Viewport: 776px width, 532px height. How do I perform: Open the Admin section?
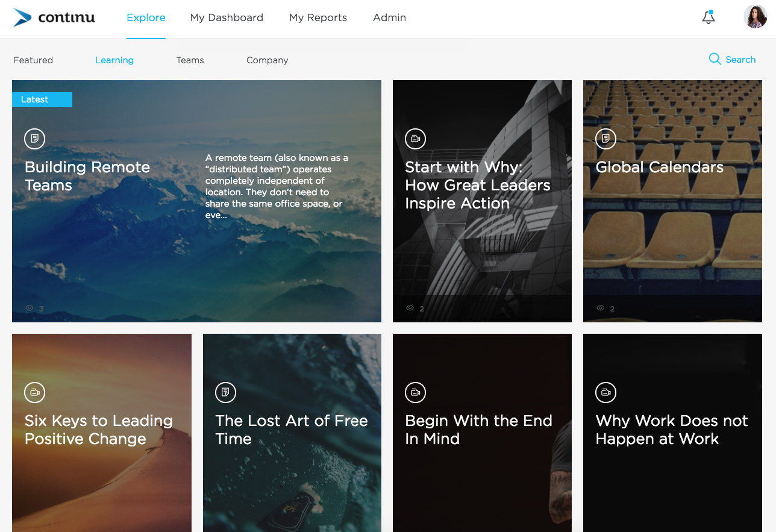click(389, 18)
